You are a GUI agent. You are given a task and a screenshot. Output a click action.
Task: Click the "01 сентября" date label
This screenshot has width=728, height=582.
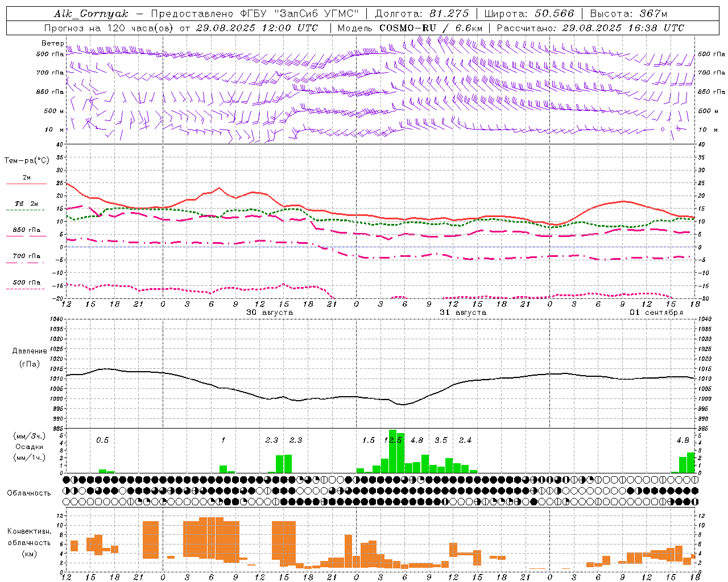point(656,313)
